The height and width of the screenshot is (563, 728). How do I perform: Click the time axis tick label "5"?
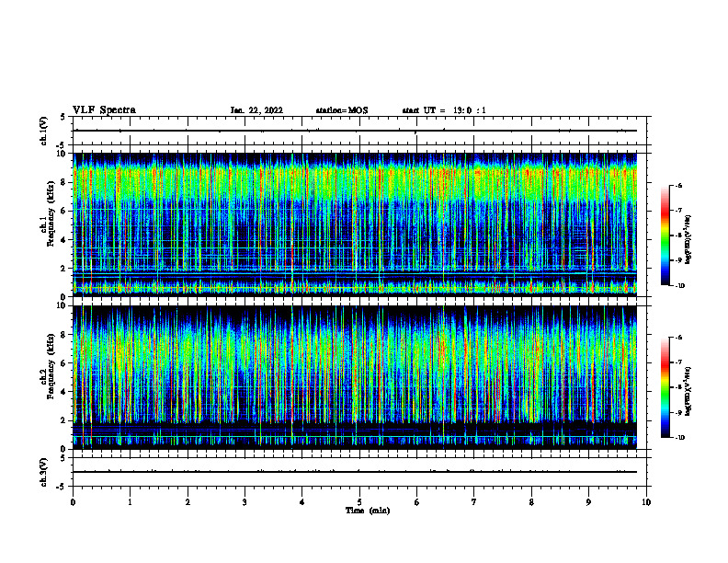click(x=359, y=502)
